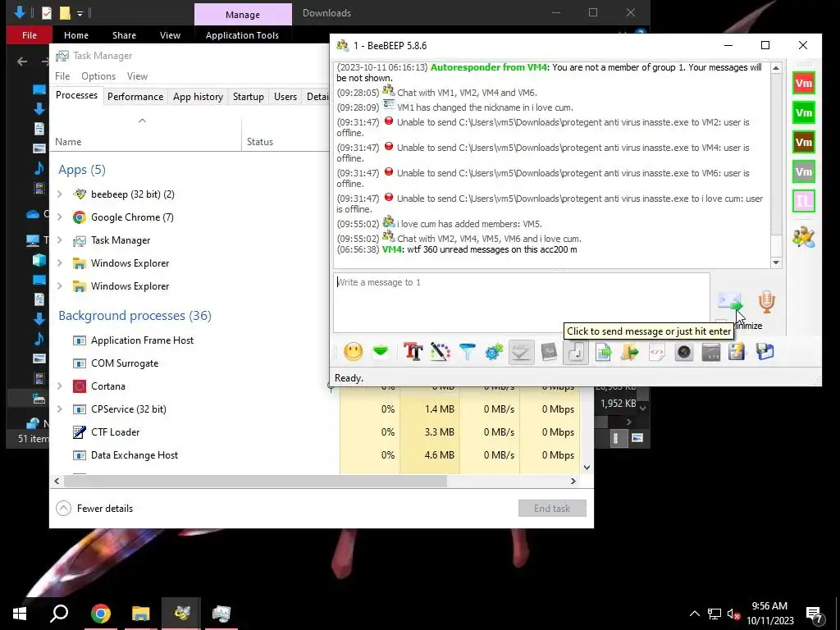Open chat settings blue gears icon

494,352
